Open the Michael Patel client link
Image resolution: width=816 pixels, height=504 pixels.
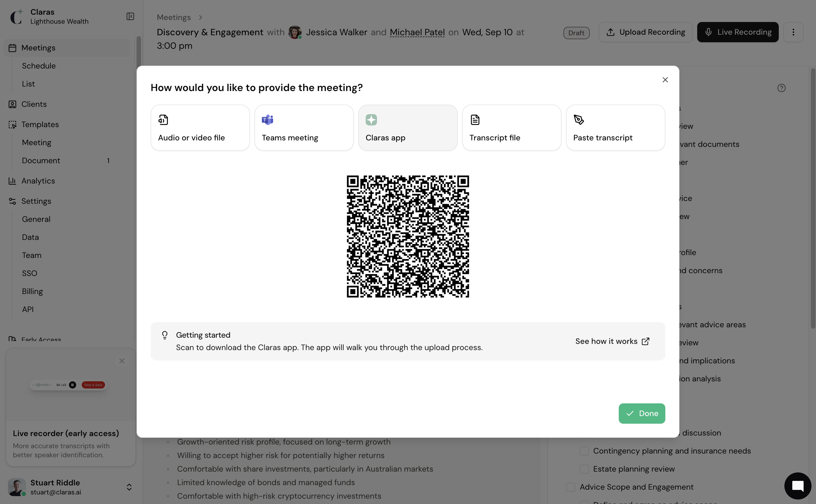coord(417,32)
